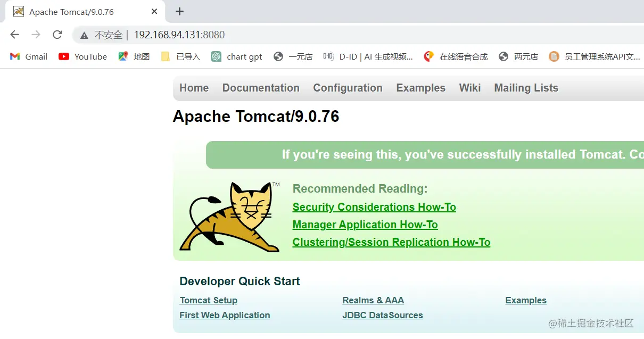This screenshot has width=644, height=339.
Task: Open Mailing Lists in Tomcat navigation
Action: tap(526, 88)
